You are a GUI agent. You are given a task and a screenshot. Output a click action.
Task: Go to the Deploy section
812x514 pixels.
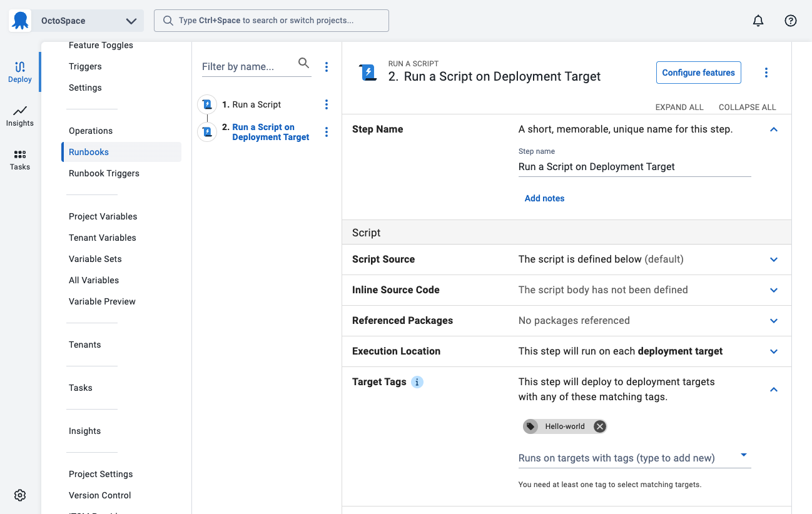[20, 72]
